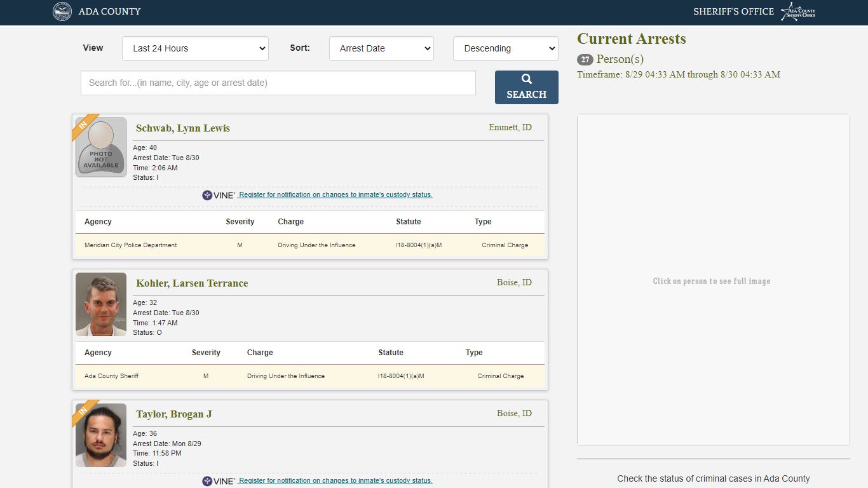
Task: Select Kohler, Larsen Terrance mugshot photo
Action: tap(101, 304)
